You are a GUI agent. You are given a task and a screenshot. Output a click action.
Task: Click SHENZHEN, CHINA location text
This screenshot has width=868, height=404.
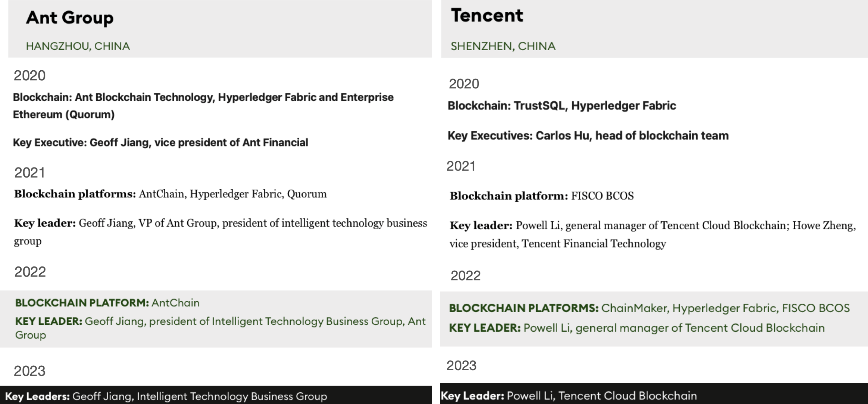pyautogui.click(x=503, y=46)
